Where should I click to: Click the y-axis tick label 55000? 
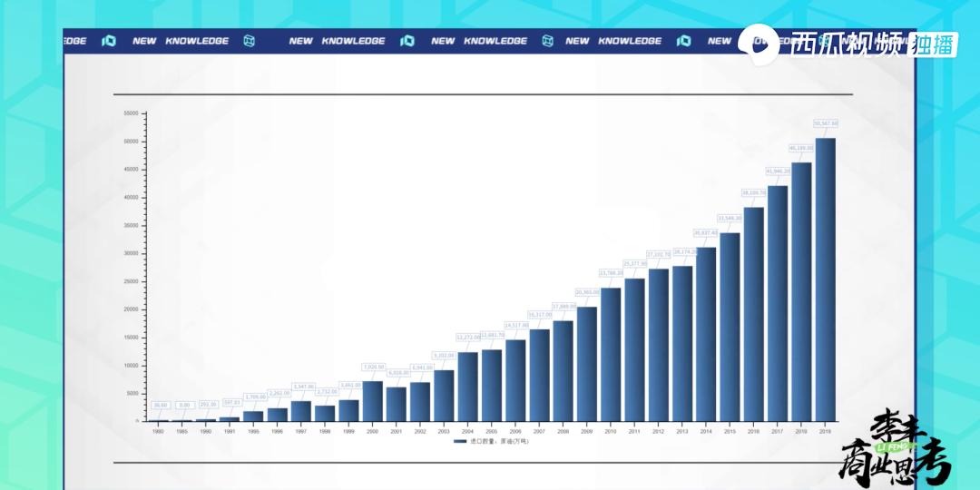(x=132, y=113)
